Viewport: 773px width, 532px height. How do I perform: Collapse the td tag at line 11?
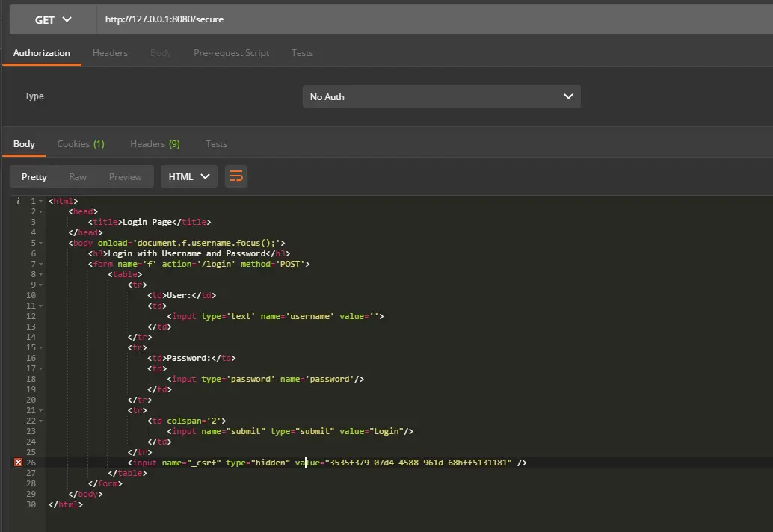click(40, 306)
